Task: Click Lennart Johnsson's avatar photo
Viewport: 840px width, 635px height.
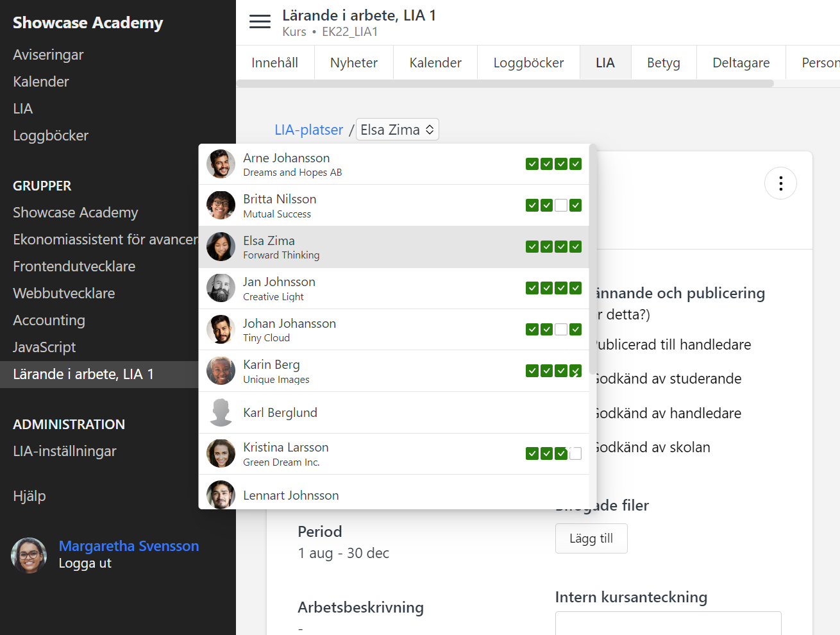Action: point(221,495)
